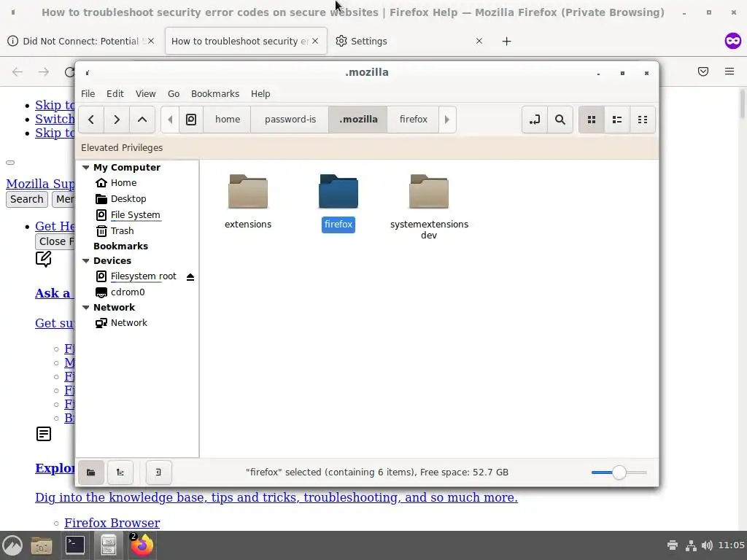The height and width of the screenshot is (560, 747).
Task: Open the View menu
Action: pos(145,94)
